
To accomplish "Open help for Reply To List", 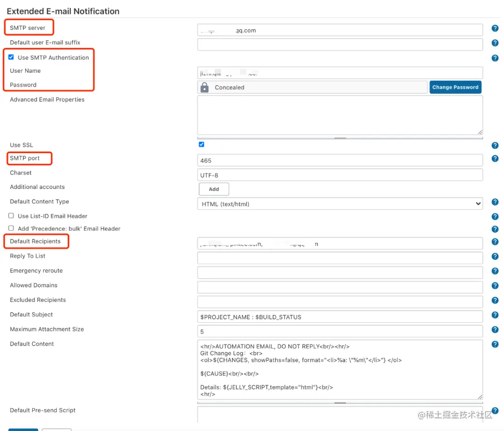I will (495, 256).
